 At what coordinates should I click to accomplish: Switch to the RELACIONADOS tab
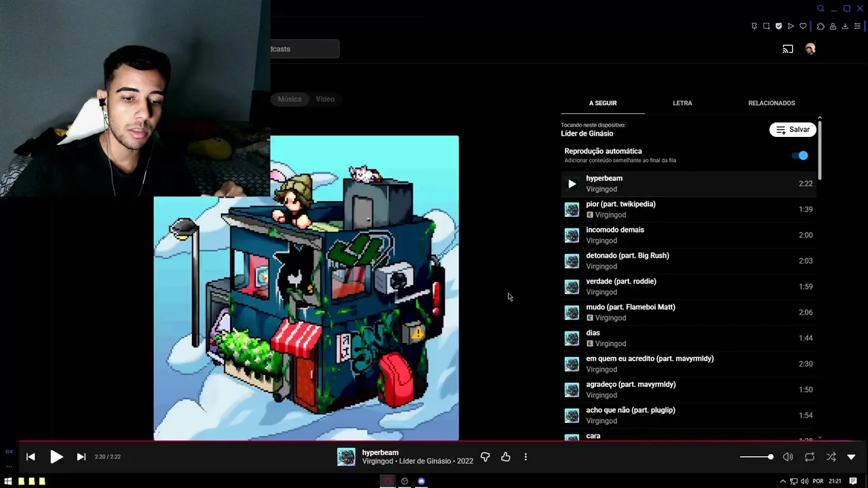[x=772, y=103]
